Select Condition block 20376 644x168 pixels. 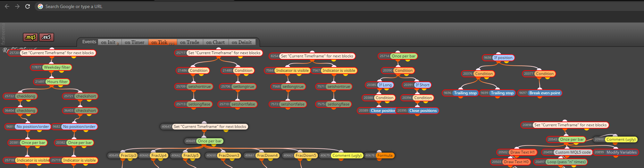tap(478, 74)
